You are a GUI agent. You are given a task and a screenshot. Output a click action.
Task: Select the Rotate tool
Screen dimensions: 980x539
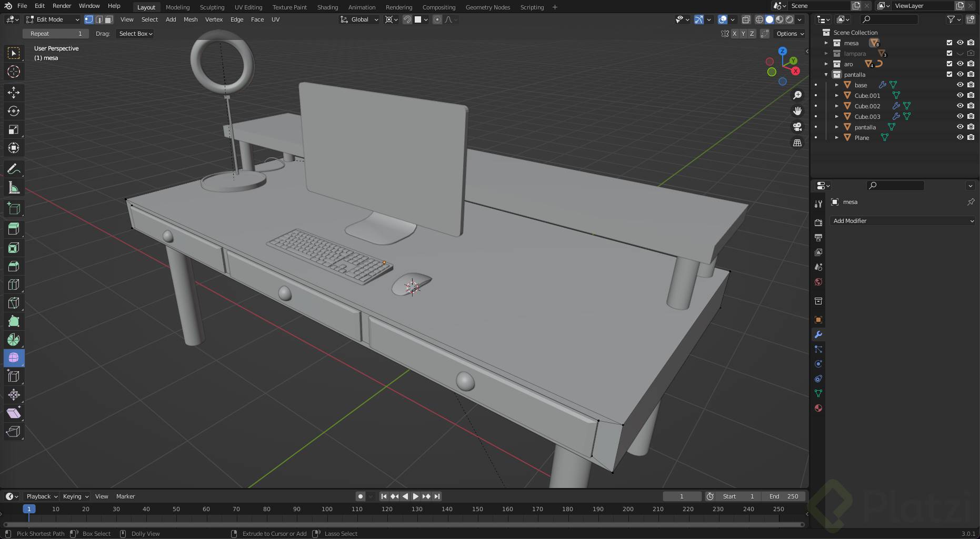coord(14,111)
